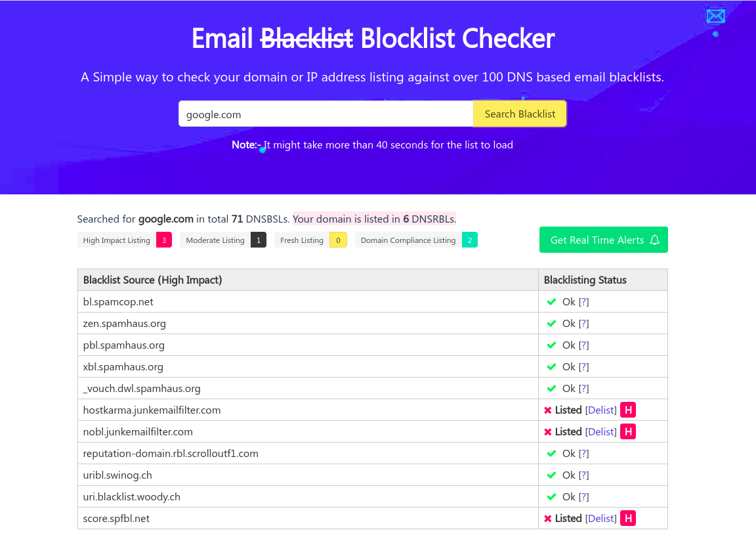Select the Fresh Listing filter
Image resolution: width=756 pixels, height=545 pixels.
tap(310, 240)
